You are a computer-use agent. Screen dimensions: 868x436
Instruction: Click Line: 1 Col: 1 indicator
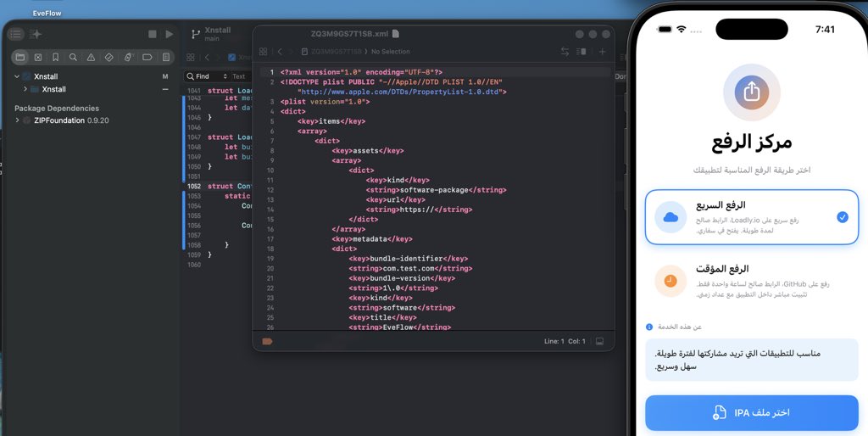[564, 341]
